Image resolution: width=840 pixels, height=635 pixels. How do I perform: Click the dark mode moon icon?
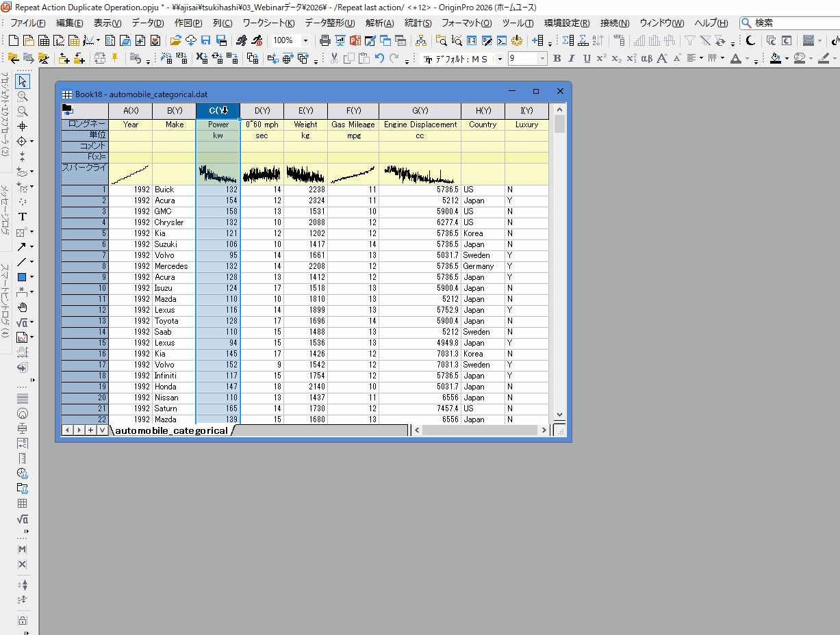tap(751, 40)
